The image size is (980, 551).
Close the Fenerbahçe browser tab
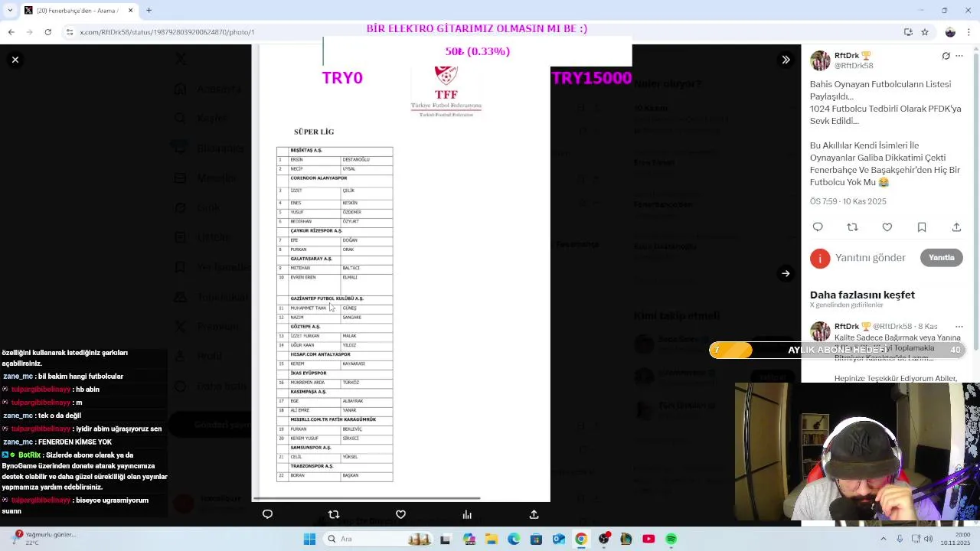pyautogui.click(x=130, y=10)
